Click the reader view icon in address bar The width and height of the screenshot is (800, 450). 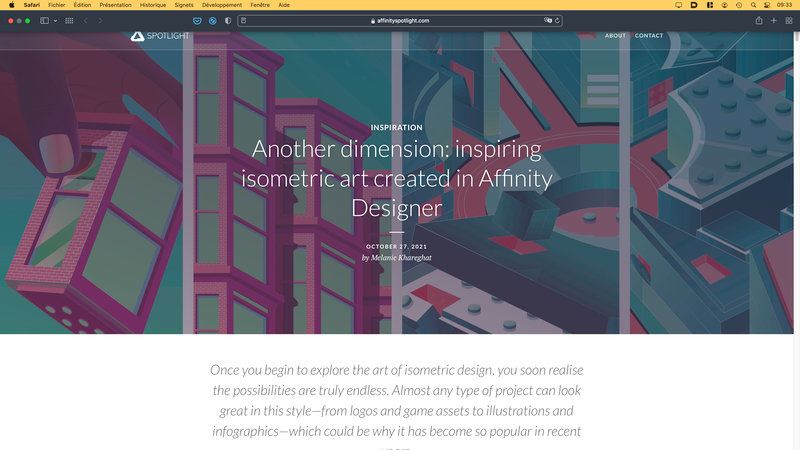tap(244, 20)
